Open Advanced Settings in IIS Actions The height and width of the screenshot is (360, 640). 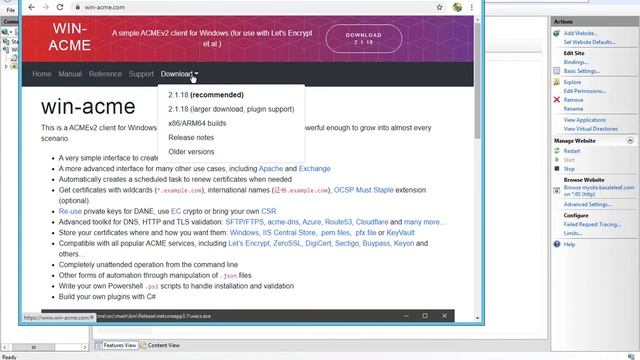[x=587, y=204]
